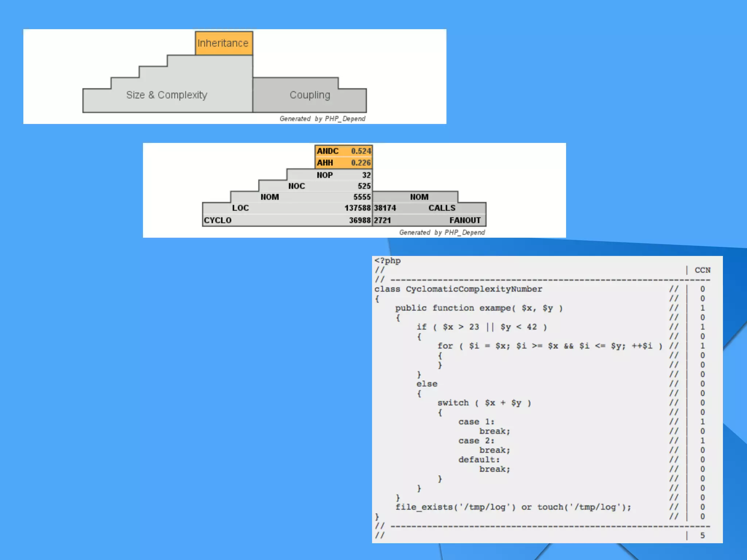
Task: Select the Size & Complexity region
Action: coord(167,95)
